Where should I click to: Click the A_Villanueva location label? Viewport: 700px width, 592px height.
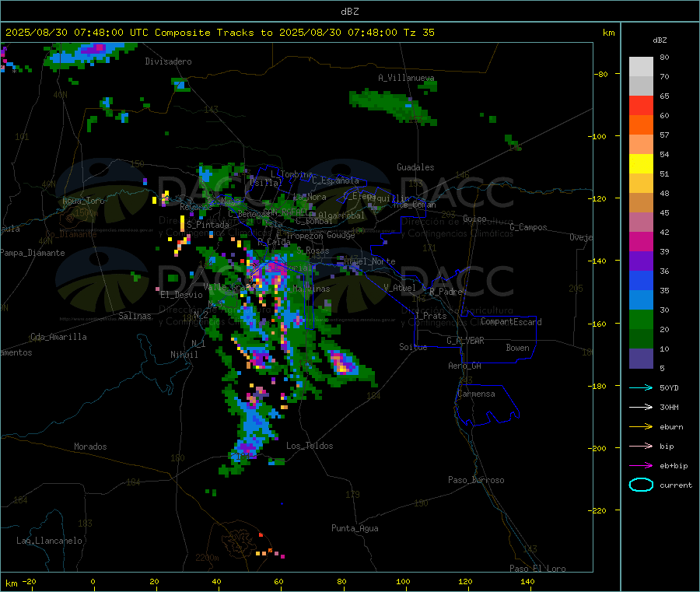[406, 78]
